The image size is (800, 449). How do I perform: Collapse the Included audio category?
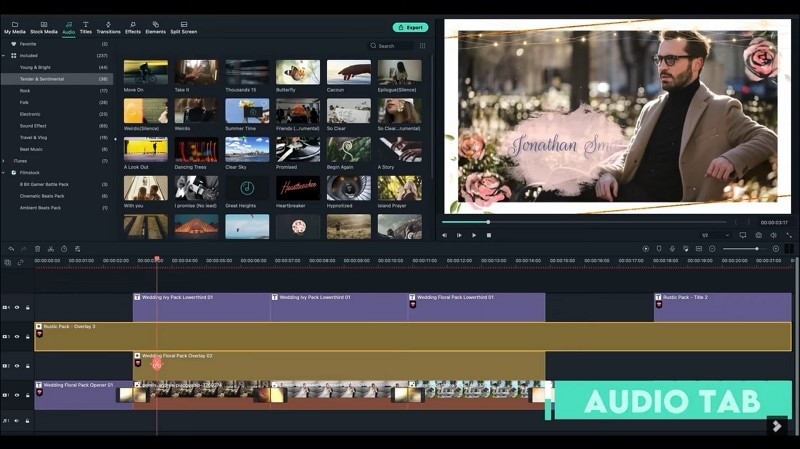tap(4, 56)
